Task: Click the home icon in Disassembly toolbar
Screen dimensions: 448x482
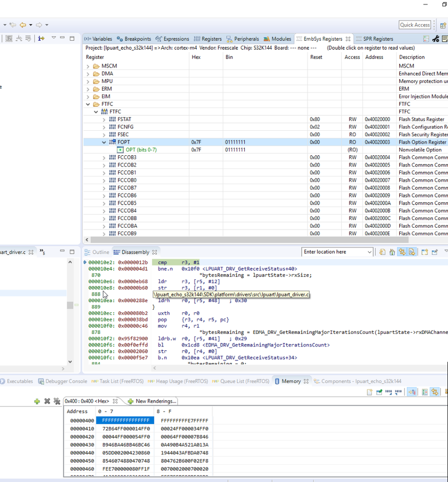Action: [392, 252]
